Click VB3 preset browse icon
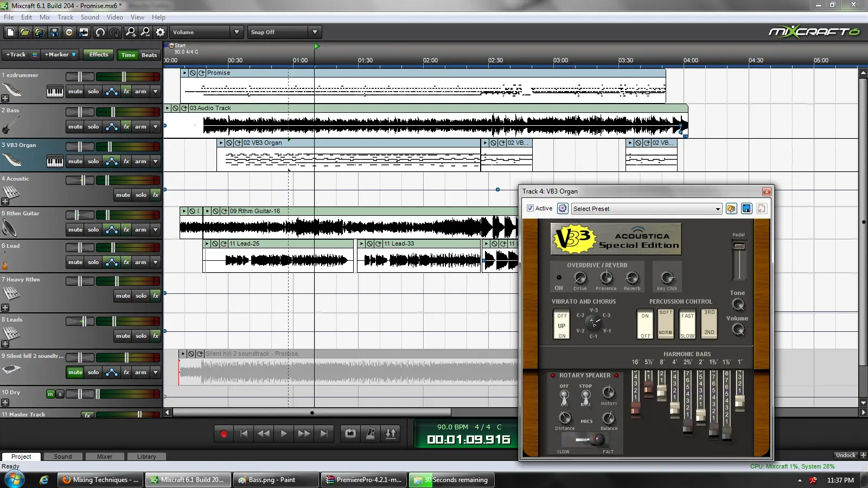 pyautogui.click(x=731, y=209)
